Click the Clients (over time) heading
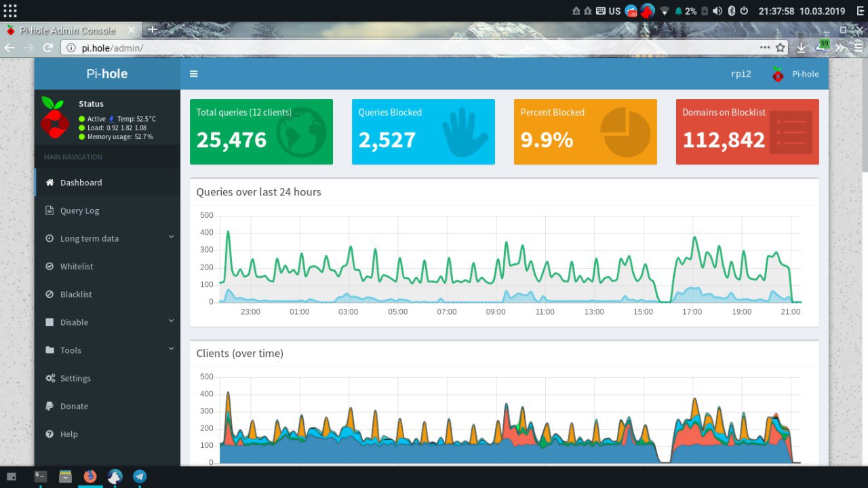The height and width of the screenshot is (488, 868). 239,354
